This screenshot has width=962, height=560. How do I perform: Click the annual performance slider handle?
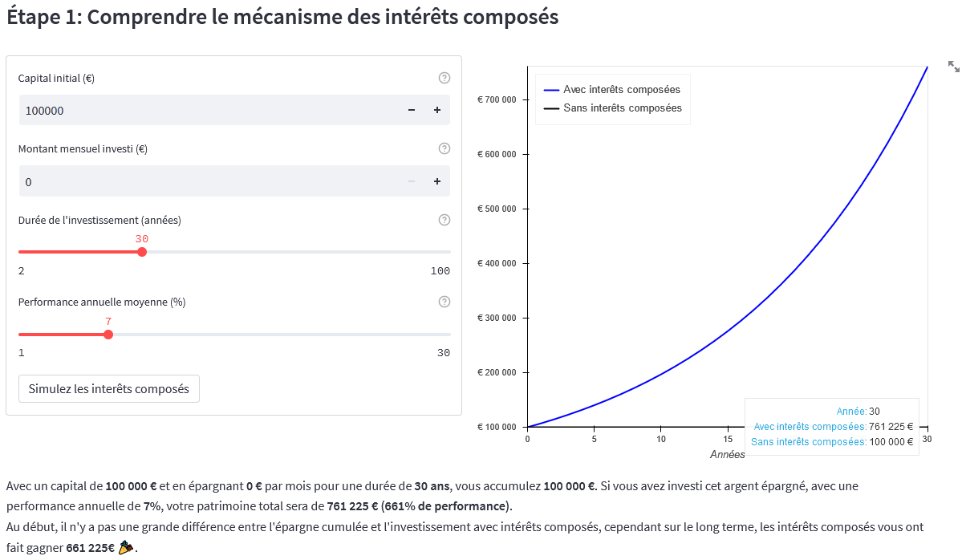click(x=108, y=335)
